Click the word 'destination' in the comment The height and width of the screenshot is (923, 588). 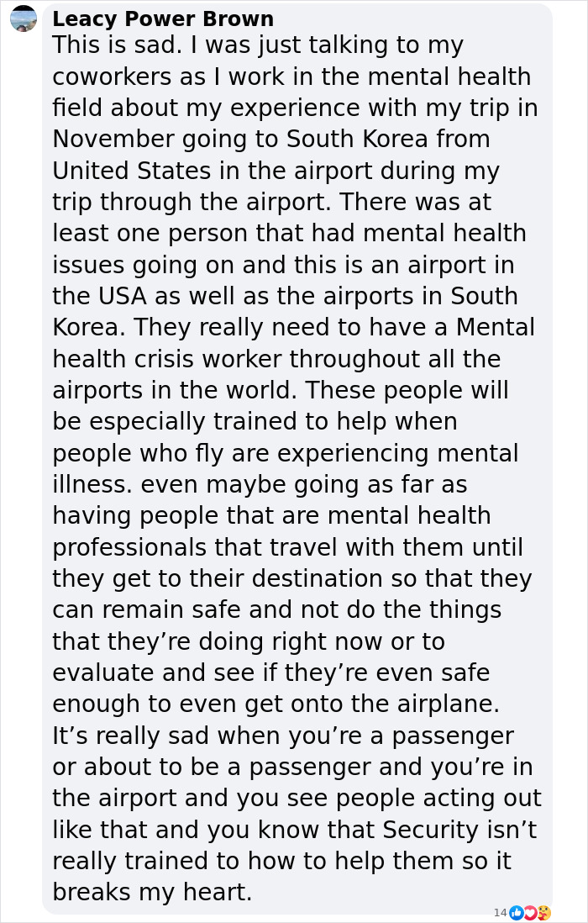click(317, 578)
